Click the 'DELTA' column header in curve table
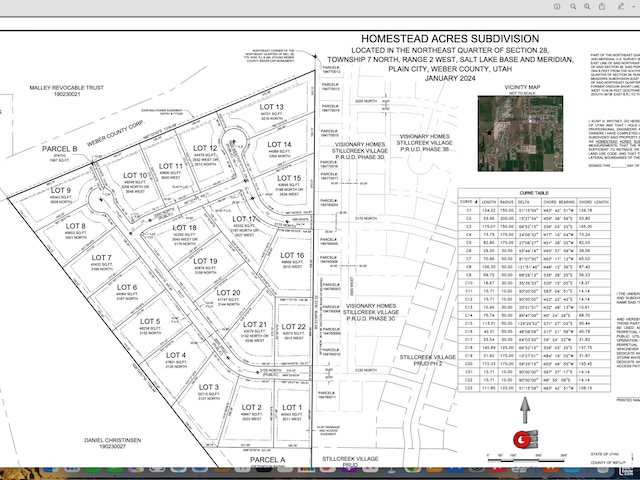 click(x=523, y=202)
